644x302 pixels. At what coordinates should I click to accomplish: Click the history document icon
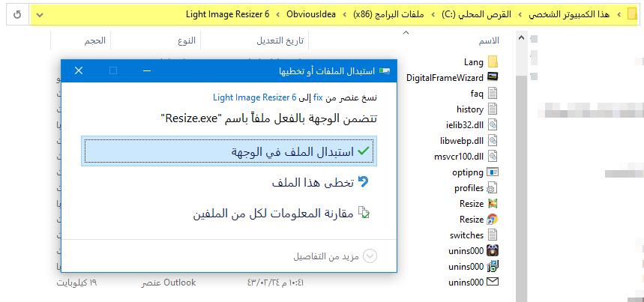point(493,109)
